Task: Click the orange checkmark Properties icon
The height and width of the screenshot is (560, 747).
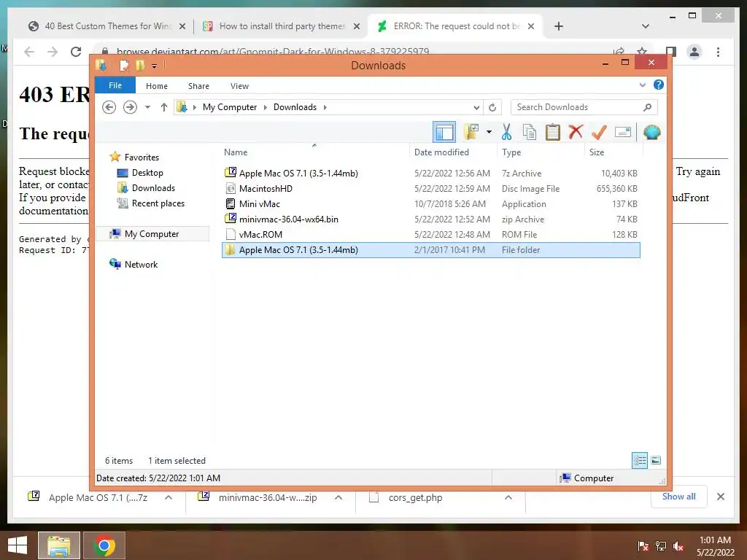Action: click(x=599, y=132)
